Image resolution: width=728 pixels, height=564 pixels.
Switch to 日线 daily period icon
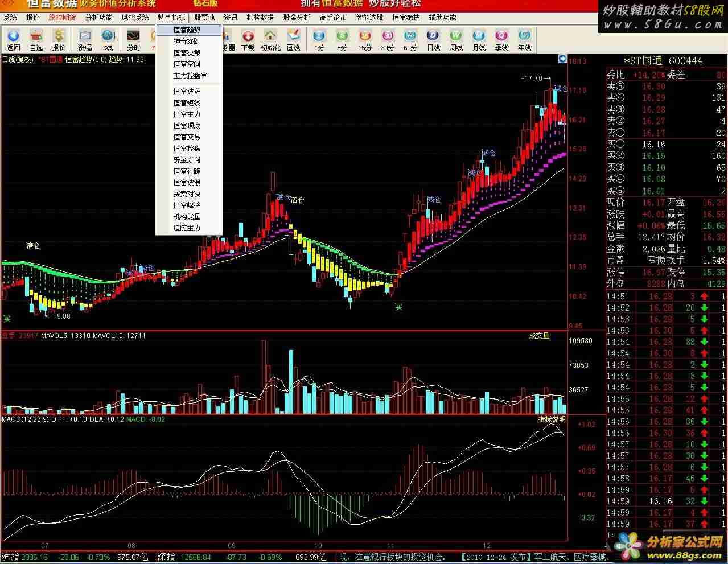(x=433, y=40)
